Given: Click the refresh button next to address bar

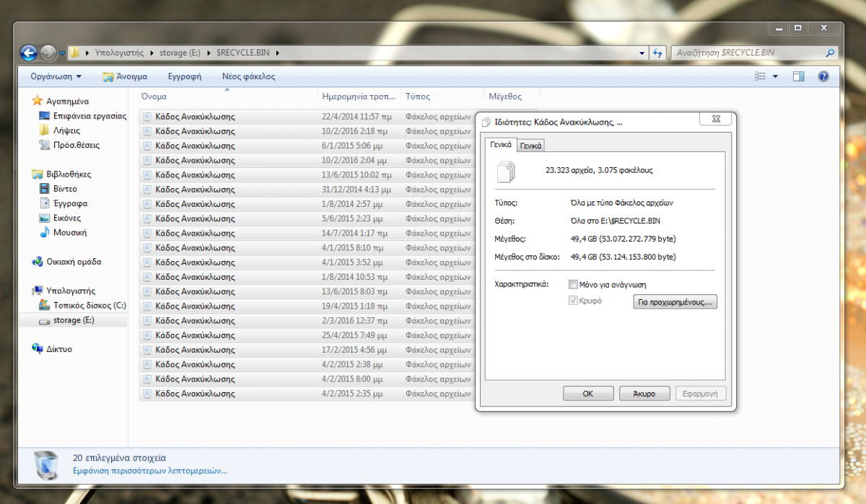Looking at the screenshot, I should coord(657,53).
